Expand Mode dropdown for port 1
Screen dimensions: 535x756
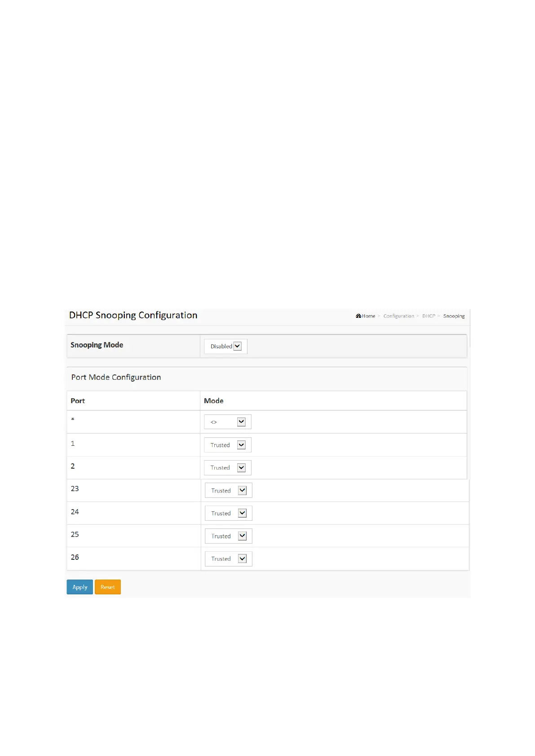pyautogui.click(x=227, y=445)
